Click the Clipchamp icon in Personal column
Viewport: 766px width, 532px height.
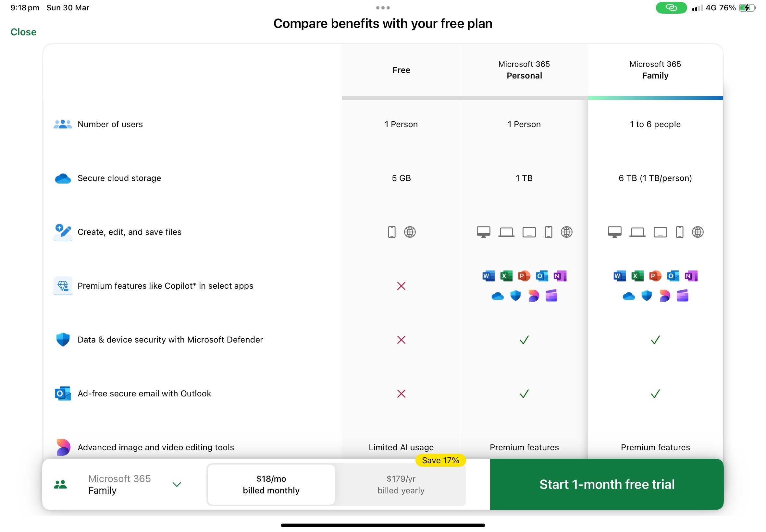(x=551, y=296)
